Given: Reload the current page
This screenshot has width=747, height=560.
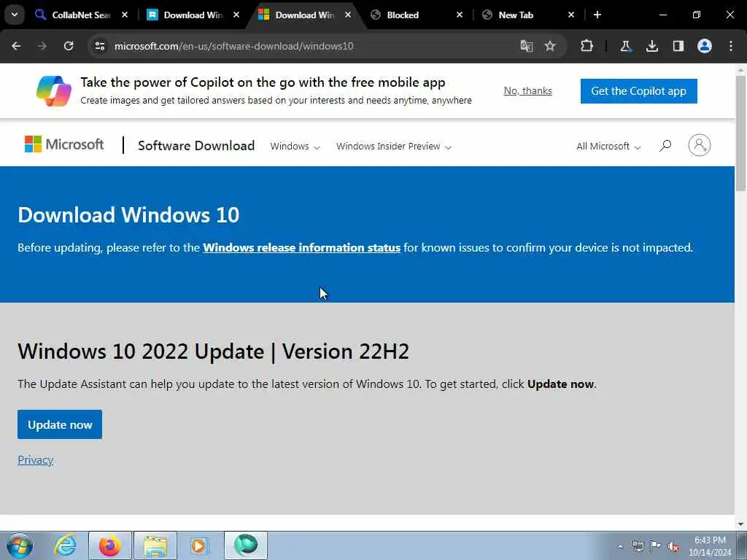Looking at the screenshot, I should [69, 46].
